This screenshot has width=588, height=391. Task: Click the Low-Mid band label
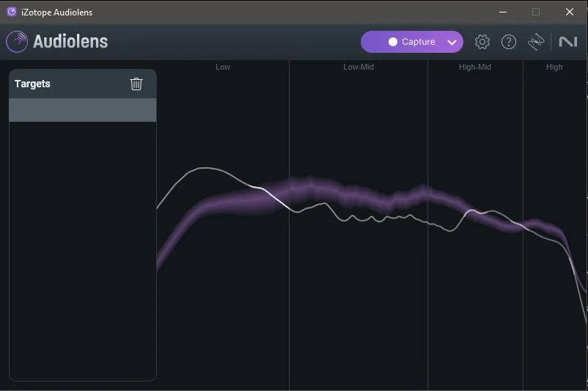pos(359,67)
